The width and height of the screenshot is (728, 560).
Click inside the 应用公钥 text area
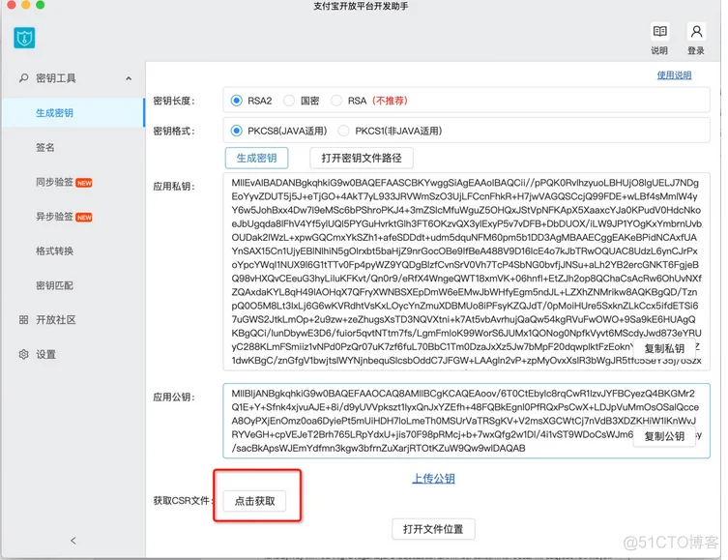point(466,421)
